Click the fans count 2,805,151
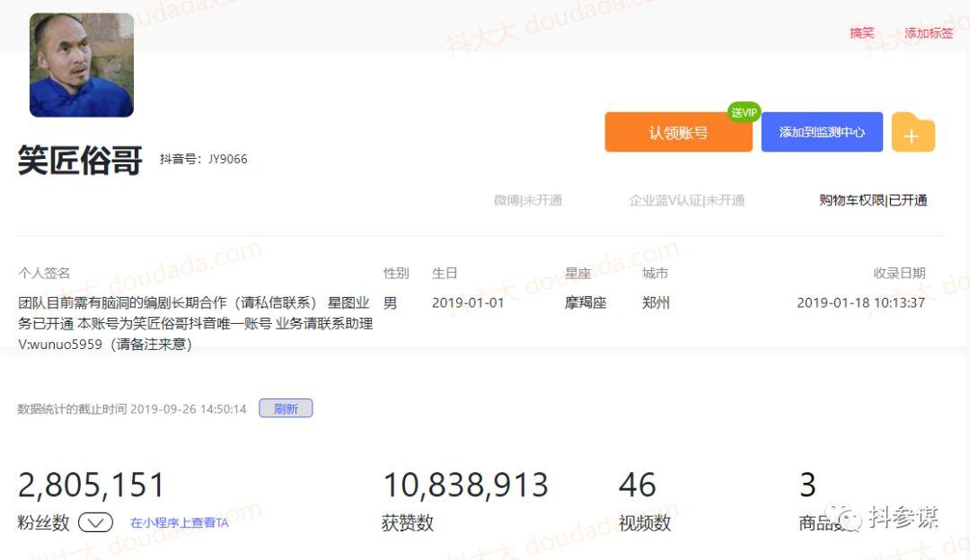970x560 pixels. pyautogui.click(x=90, y=485)
